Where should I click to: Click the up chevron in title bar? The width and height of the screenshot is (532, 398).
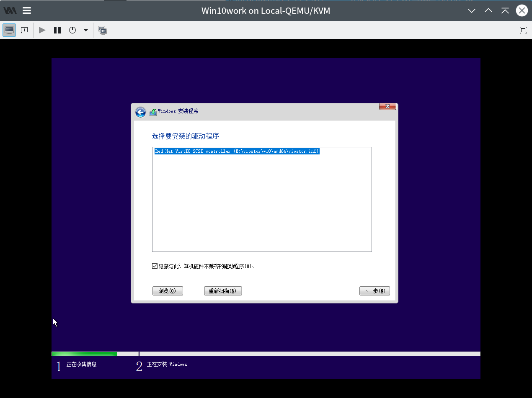coord(488,10)
